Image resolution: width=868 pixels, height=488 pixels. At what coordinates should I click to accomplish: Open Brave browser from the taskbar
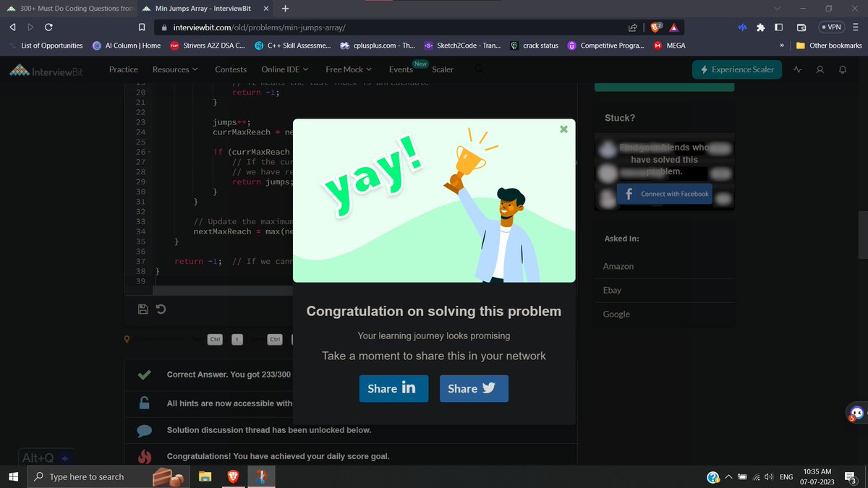233,476
